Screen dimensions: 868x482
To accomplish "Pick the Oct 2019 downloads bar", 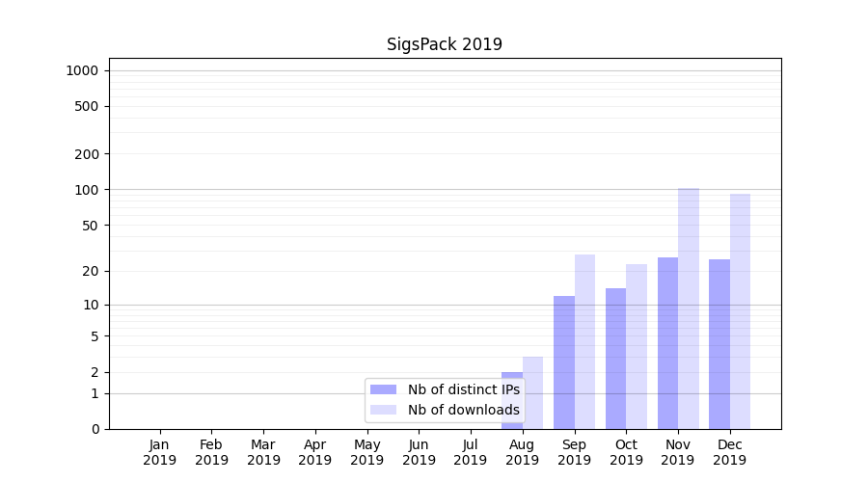I will click(637, 346).
